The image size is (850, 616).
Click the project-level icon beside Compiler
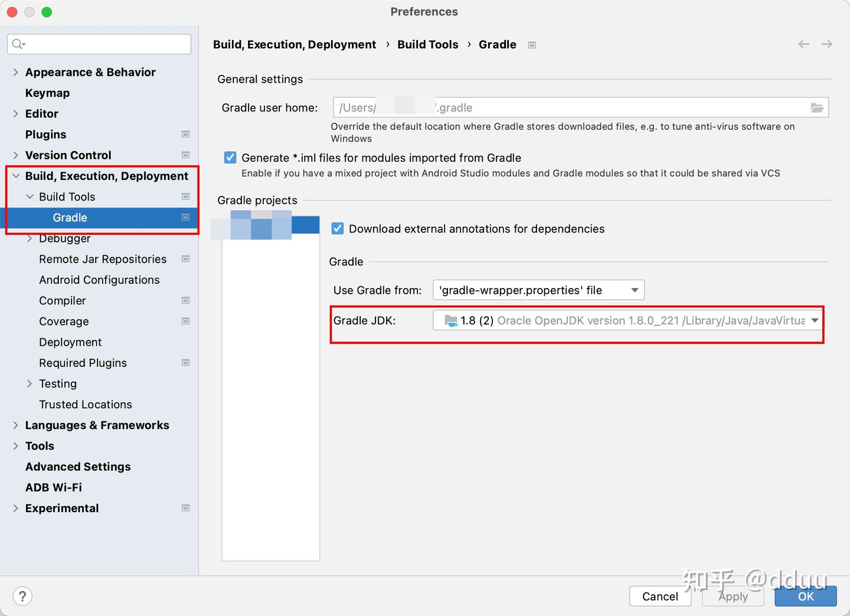tap(185, 300)
